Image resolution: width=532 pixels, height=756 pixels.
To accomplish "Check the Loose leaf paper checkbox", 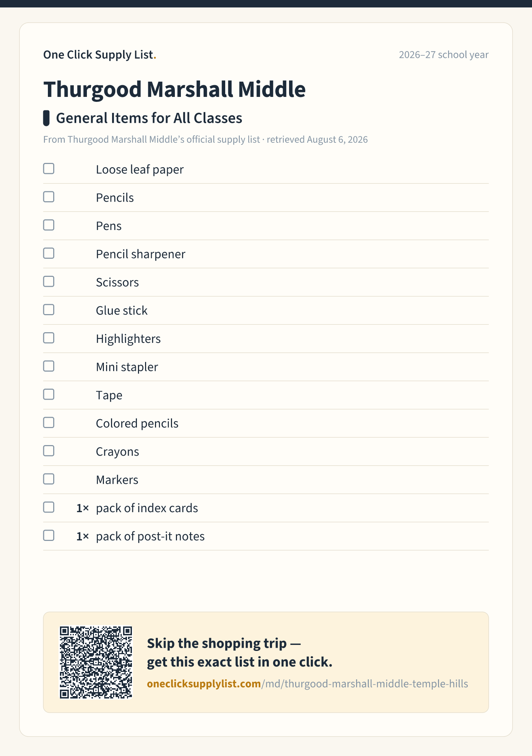I will click(x=49, y=169).
